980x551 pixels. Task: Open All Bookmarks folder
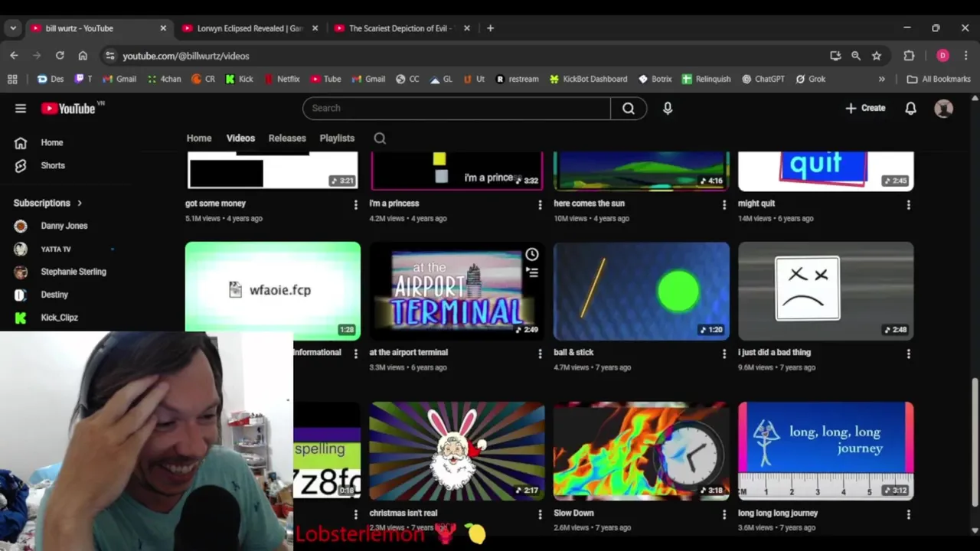point(939,79)
